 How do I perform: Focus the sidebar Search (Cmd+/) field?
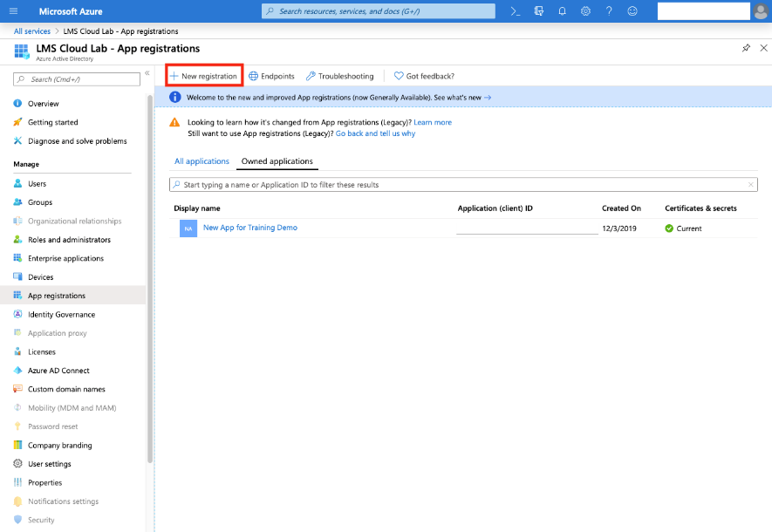(x=77, y=79)
